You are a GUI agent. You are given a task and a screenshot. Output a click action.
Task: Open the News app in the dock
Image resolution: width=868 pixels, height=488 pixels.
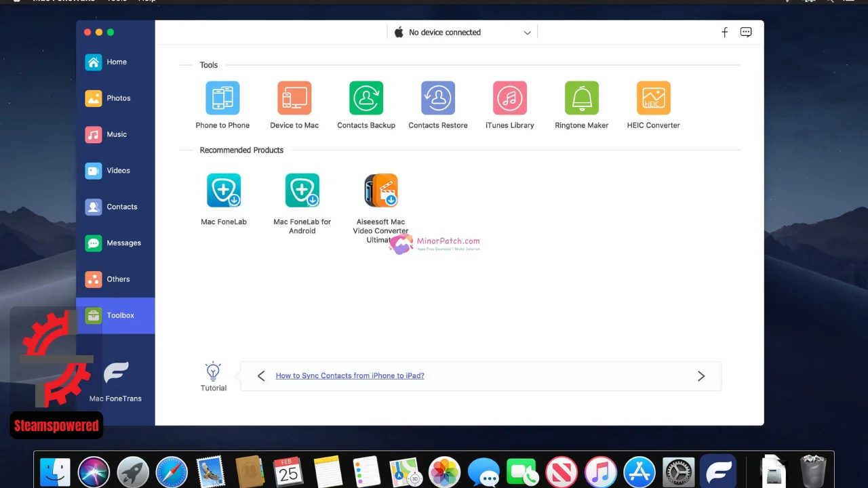pyautogui.click(x=561, y=472)
